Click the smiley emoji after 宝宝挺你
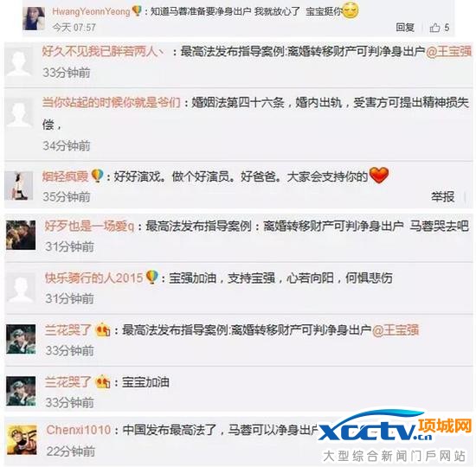Image resolution: width=476 pixels, height=467 pixels. [x=351, y=10]
